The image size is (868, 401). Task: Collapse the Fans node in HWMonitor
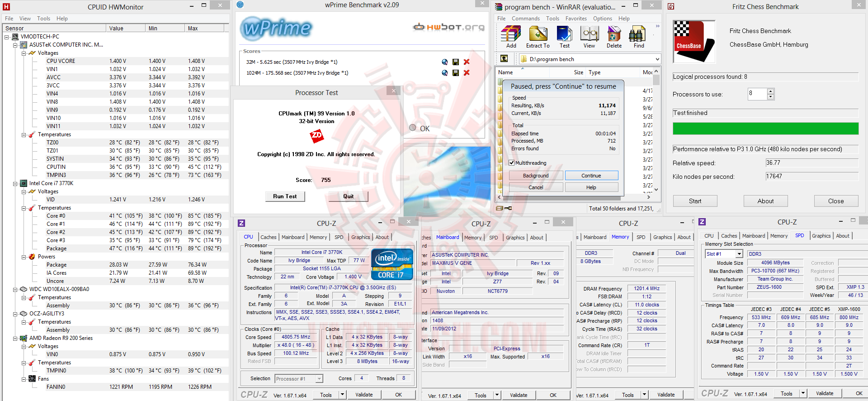[24, 379]
